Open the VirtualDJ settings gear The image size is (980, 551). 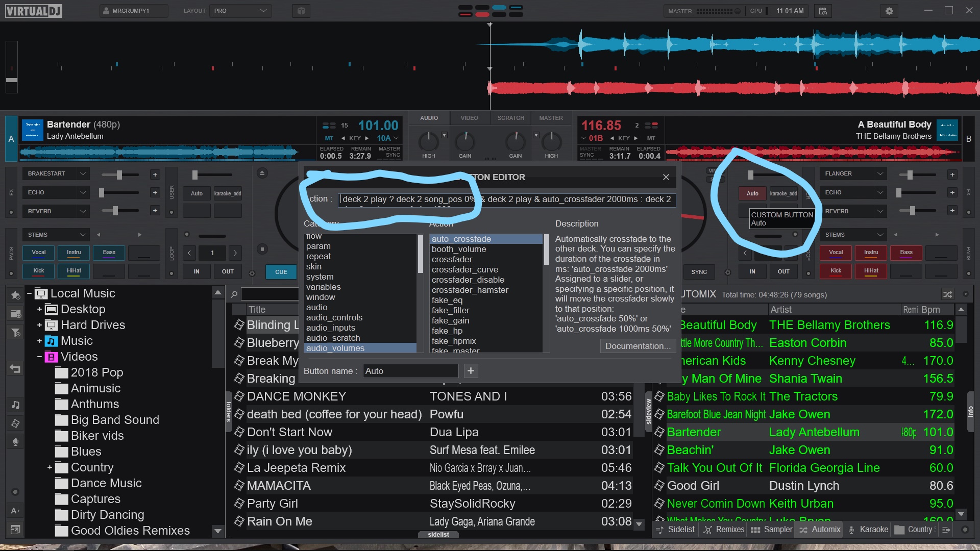coord(889,11)
